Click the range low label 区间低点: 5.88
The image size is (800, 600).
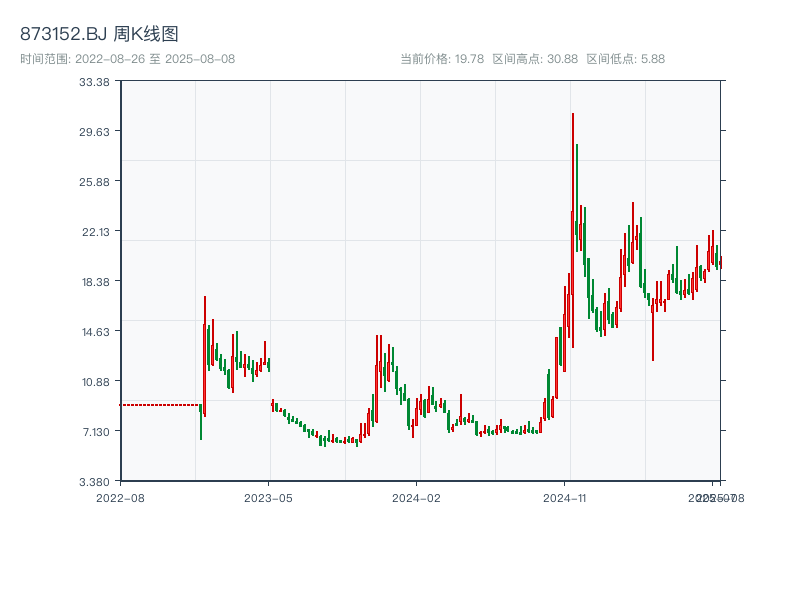pos(626,59)
